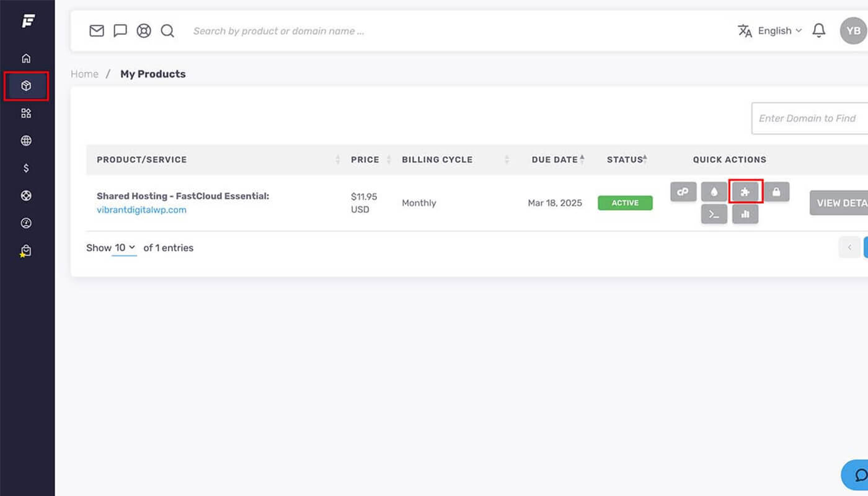This screenshot has height=496, width=868.
Task: Open the dollar billing icon in sidebar
Action: (x=26, y=168)
